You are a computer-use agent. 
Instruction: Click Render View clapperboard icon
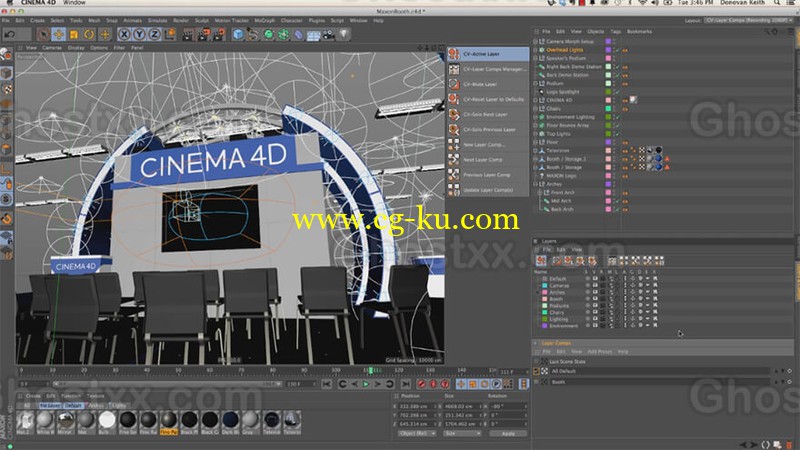tap(188, 34)
